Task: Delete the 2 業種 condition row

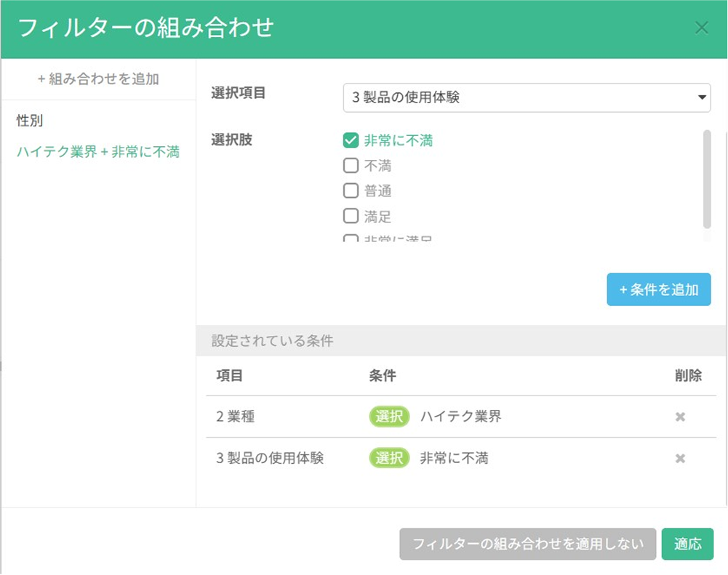Action: pos(680,417)
